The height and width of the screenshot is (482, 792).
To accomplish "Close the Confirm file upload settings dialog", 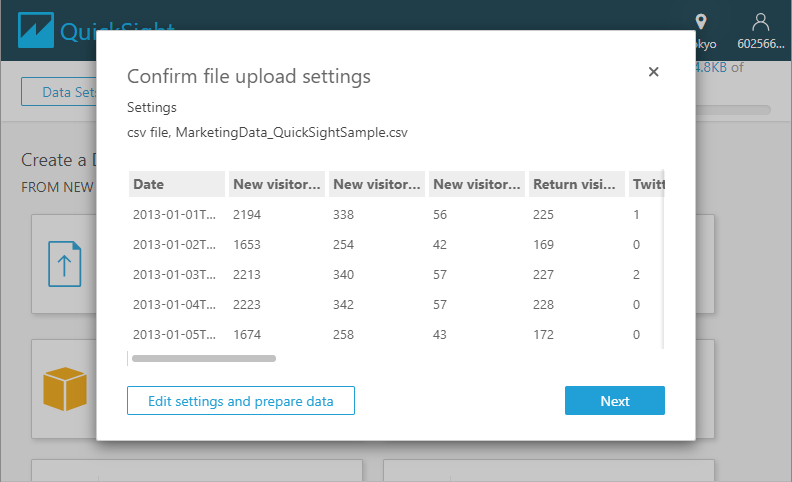I will pyautogui.click(x=653, y=72).
